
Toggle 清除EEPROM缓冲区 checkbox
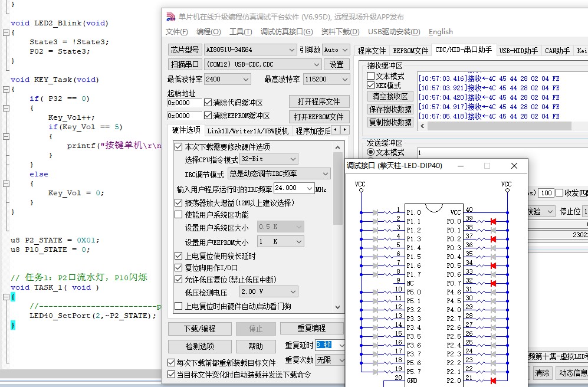point(208,116)
